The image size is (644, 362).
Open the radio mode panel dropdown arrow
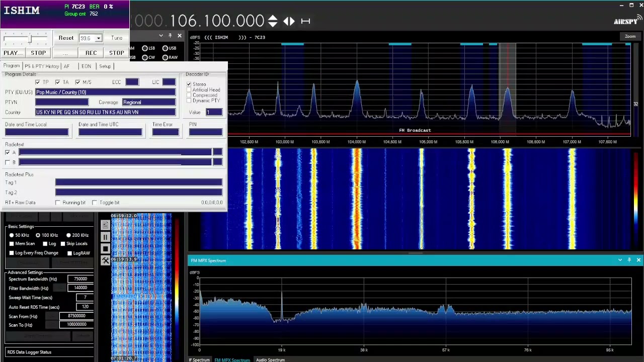(161, 36)
